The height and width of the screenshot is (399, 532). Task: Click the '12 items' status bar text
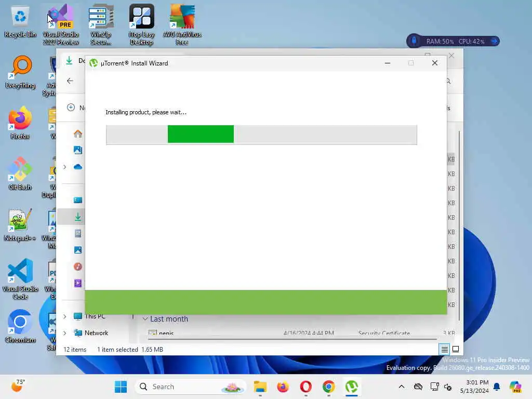click(x=75, y=350)
